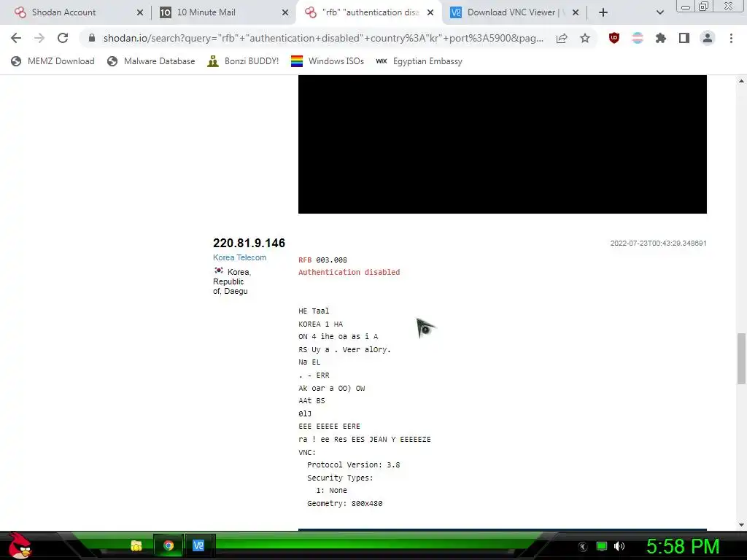Open the Chrome profile avatar

[708, 38]
